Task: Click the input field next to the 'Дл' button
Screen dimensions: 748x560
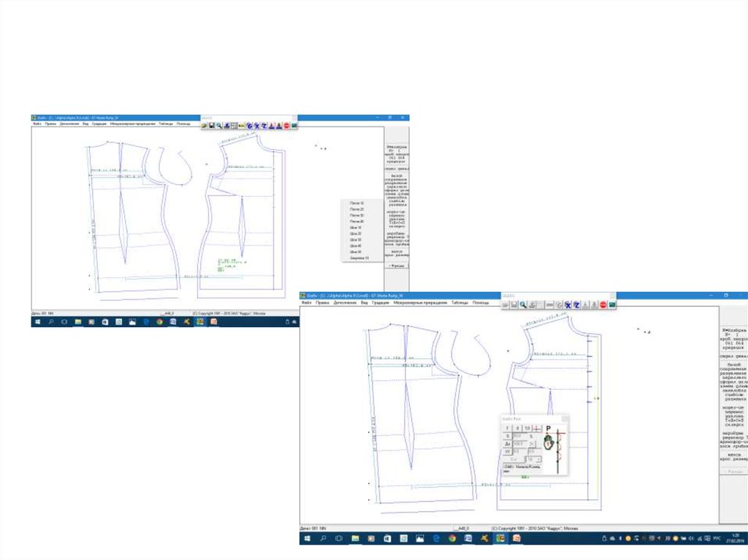Action: click(x=521, y=444)
